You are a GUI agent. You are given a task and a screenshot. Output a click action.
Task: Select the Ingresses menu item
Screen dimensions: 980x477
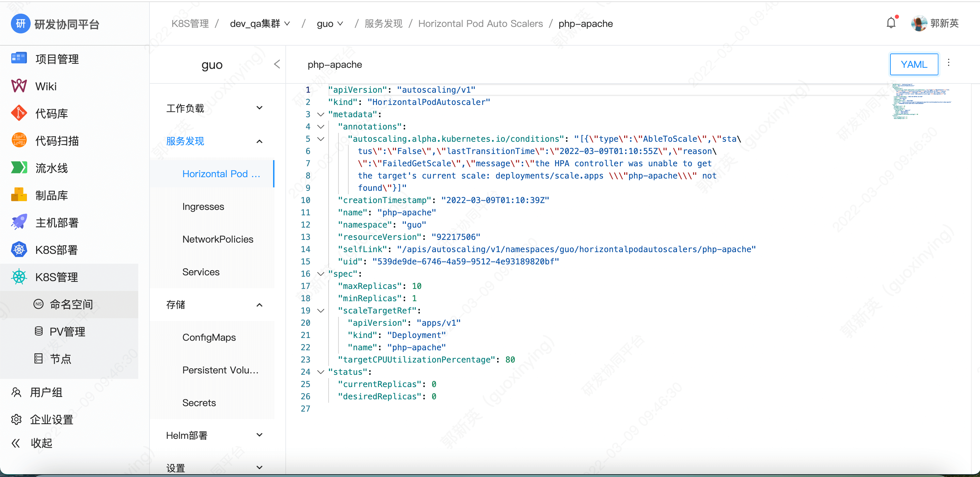click(x=203, y=206)
